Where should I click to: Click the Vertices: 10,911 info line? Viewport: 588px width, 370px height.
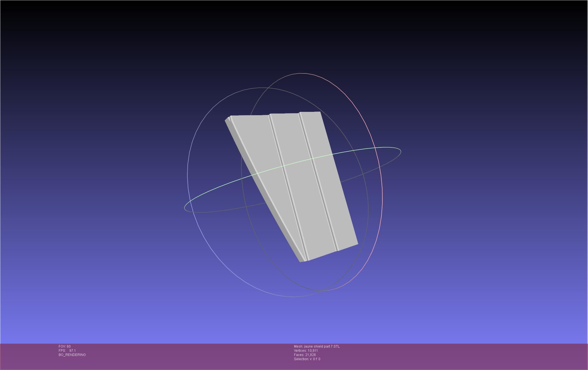pos(306,351)
